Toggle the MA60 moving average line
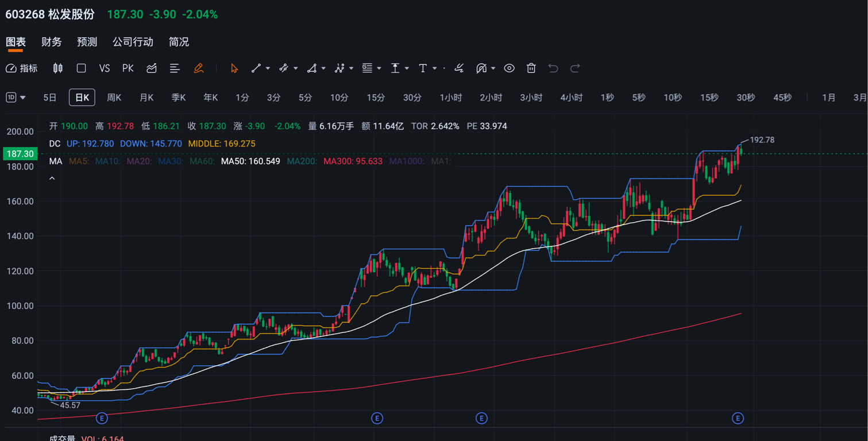868x441 pixels. point(203,161)
